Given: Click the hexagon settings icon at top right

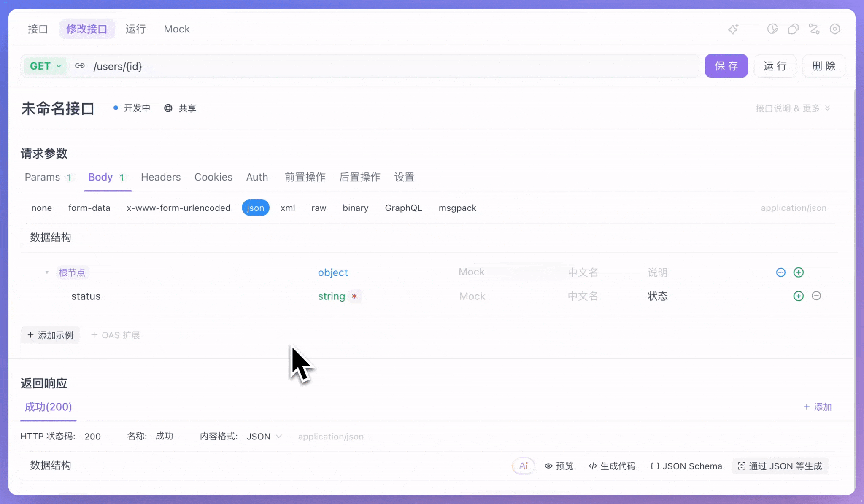Looking at the screenshot, I should click(834, 29).
